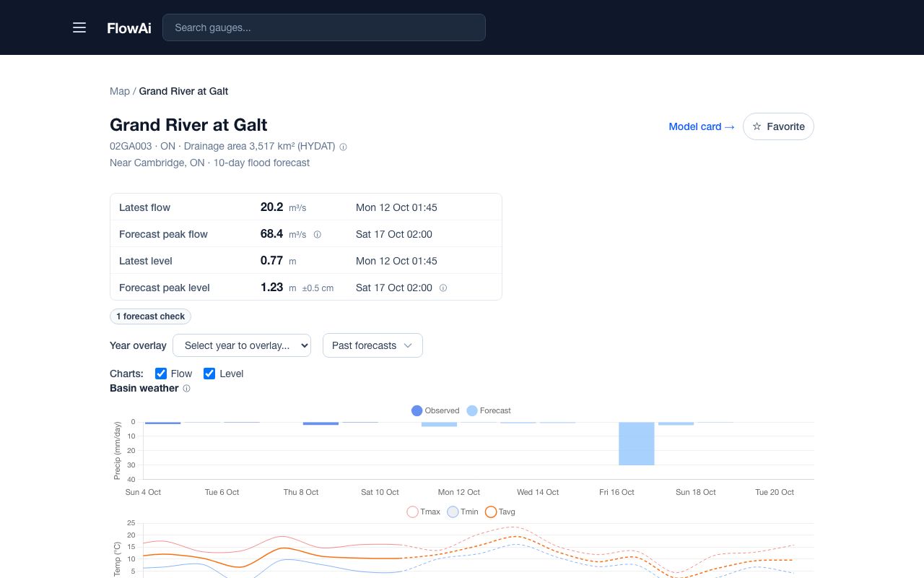The image size is (924, 578).
Task: Click info icon next to forecast peak level date
Action: [443, 288]
